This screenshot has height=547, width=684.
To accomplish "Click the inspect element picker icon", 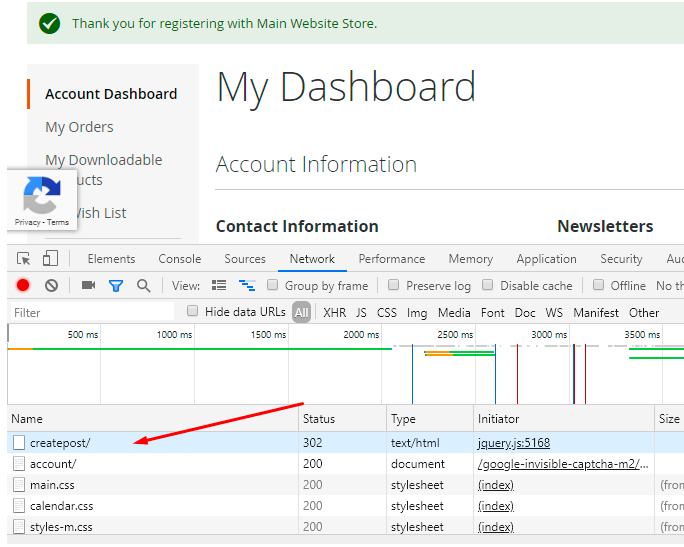I will click(24, 259).
